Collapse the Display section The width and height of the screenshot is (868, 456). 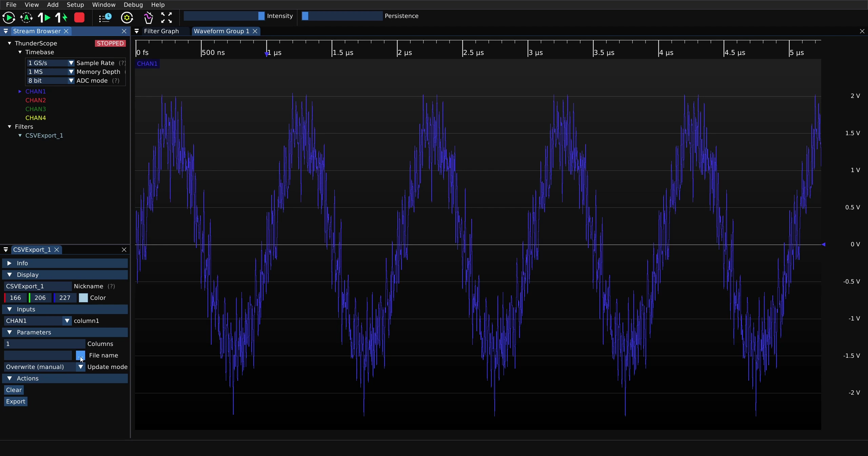65,275
